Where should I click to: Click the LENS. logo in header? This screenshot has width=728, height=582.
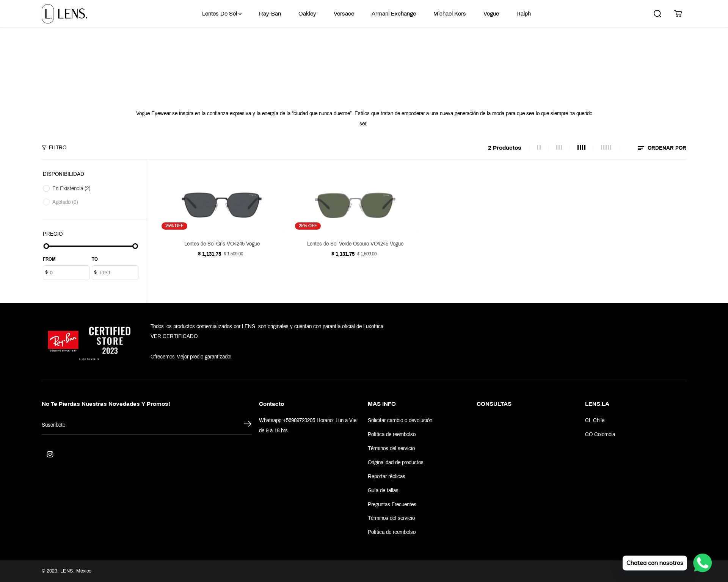(x=64, y=14)
